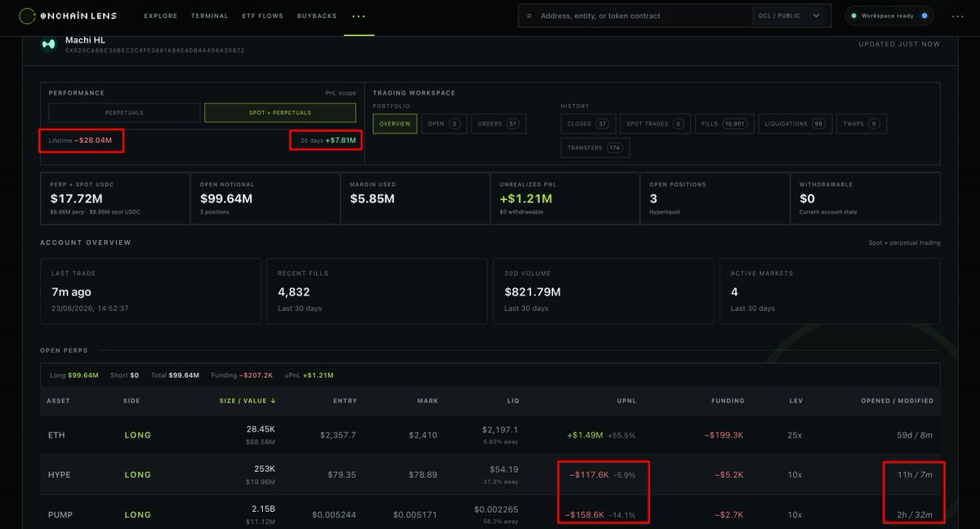Switch to the Overview tab
This screenshot has height=529, width=980.
point(395,124)
